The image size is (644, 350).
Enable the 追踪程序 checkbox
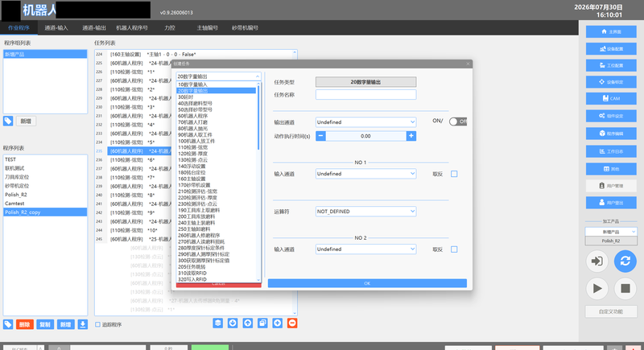coord(97,324)
